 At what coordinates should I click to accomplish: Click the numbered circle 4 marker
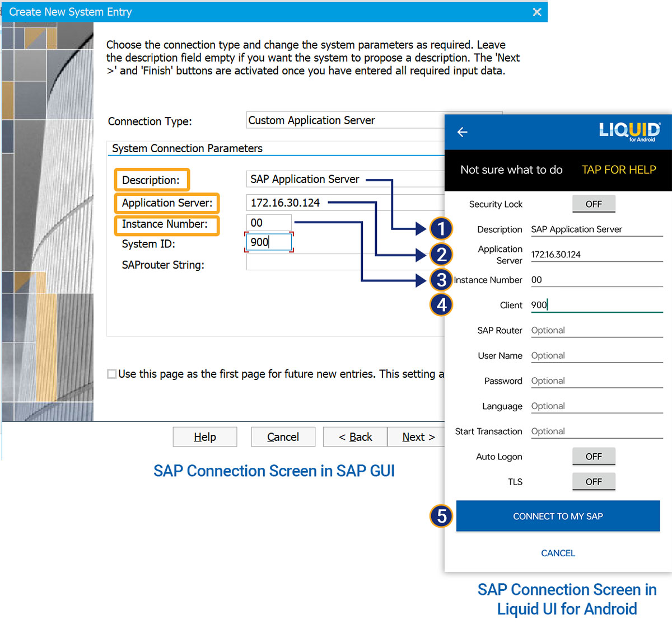tap(441, 305)
